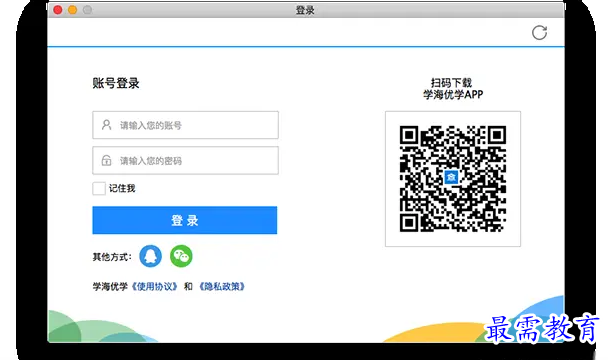This screenshot has height=360, width=608.
Task: Focus the 请输入您的密码 input field
Action: tap(185, 160)
